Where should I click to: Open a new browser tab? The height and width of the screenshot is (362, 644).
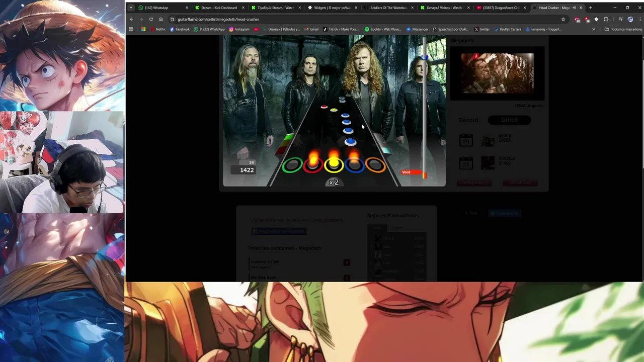pos(591,8)
